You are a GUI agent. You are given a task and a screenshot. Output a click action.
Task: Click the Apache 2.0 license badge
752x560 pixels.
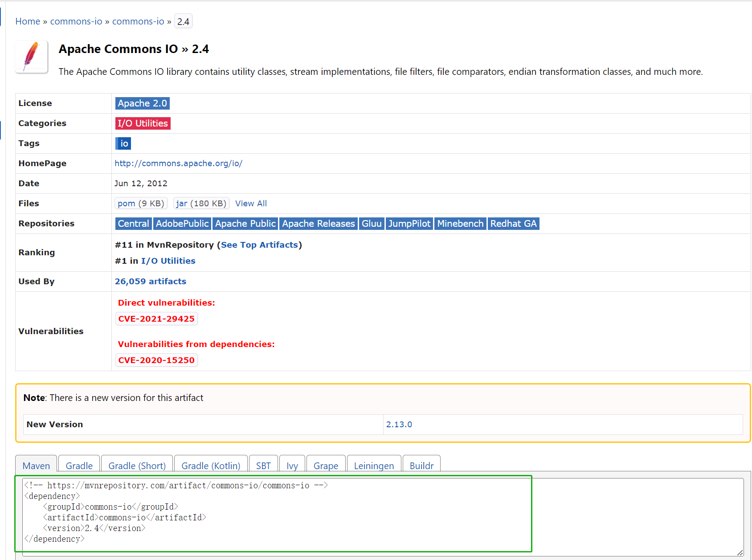click(x=142, y=103)
